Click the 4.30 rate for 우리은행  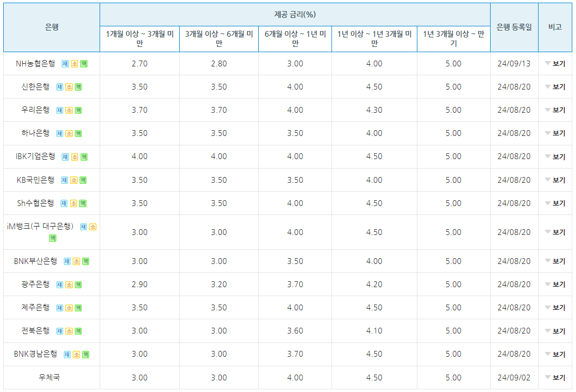click(x=374, y=110)
